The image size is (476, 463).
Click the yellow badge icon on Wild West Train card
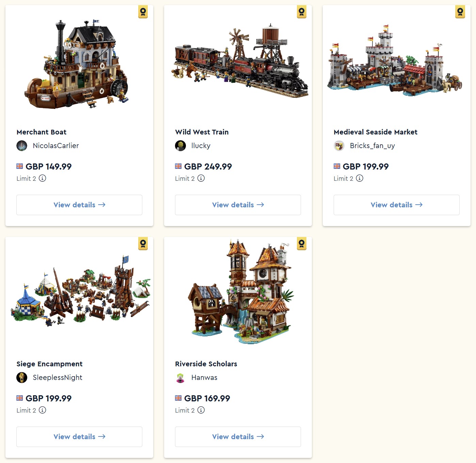click(302, 12)
